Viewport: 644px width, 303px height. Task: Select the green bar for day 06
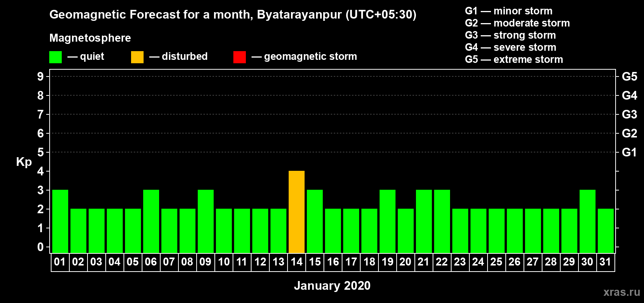tap(151, 221)
